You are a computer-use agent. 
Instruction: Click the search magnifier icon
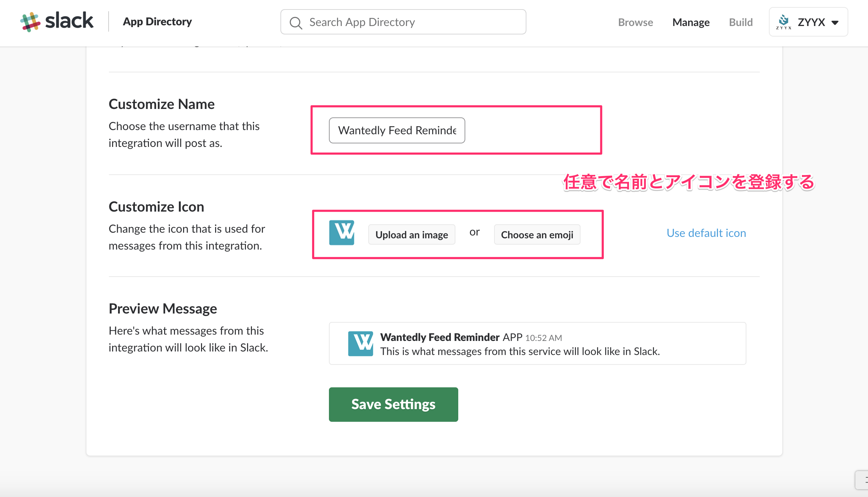tap(296, 22)
